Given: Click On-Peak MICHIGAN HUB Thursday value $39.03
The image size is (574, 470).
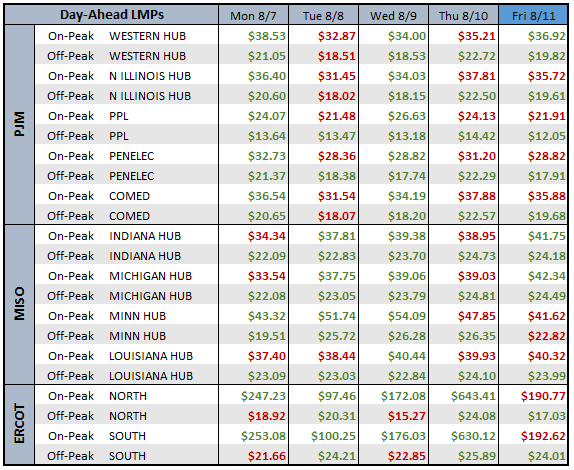Looking at the screenshot, I should tap(477, 276).
